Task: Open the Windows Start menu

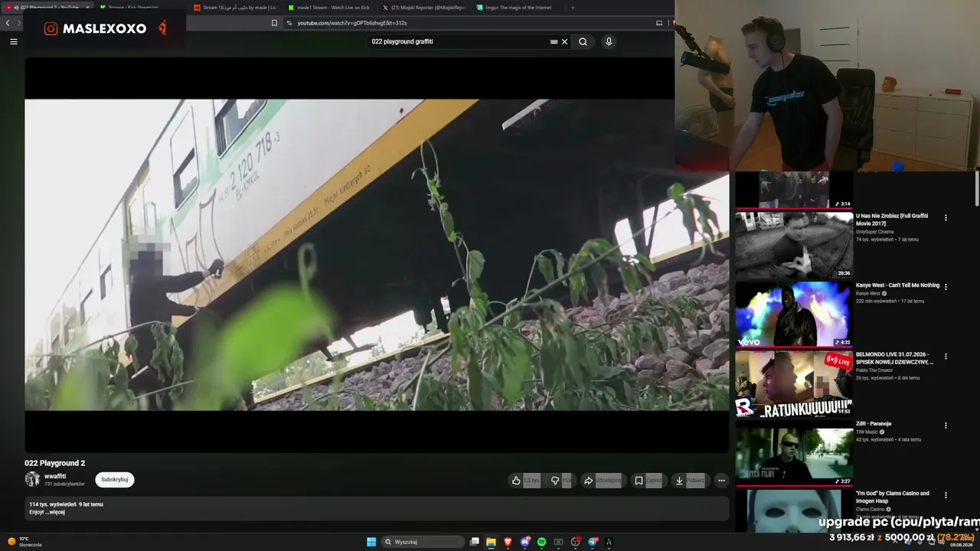Action: pos(371,542)
